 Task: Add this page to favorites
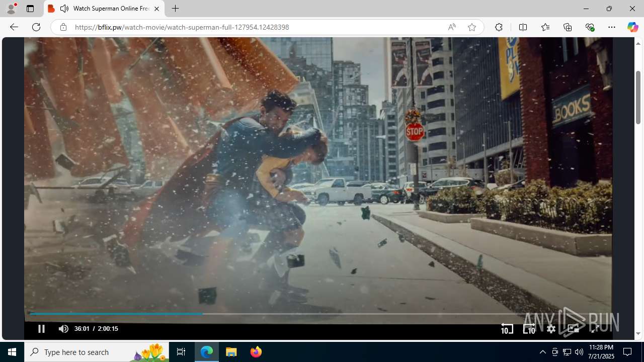[x=472, y=27]
